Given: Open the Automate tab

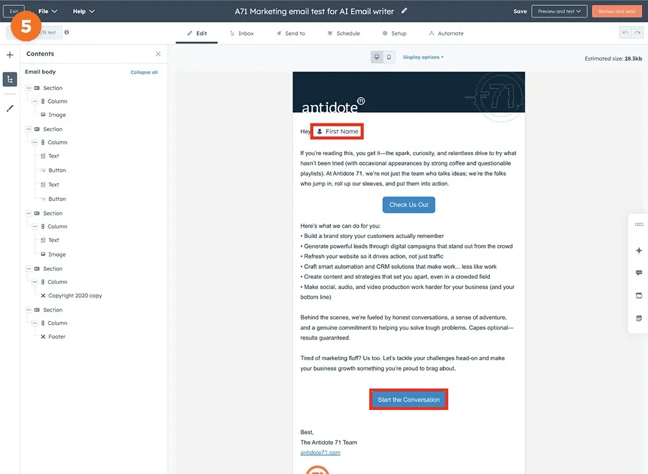Looking at the screenshot, I should 446,33.
